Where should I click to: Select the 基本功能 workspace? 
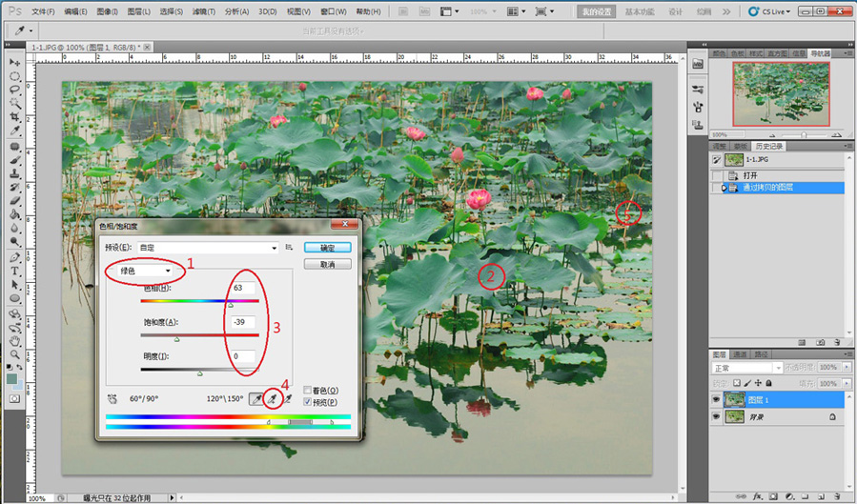pyautogui.click(x=640, y=11)
